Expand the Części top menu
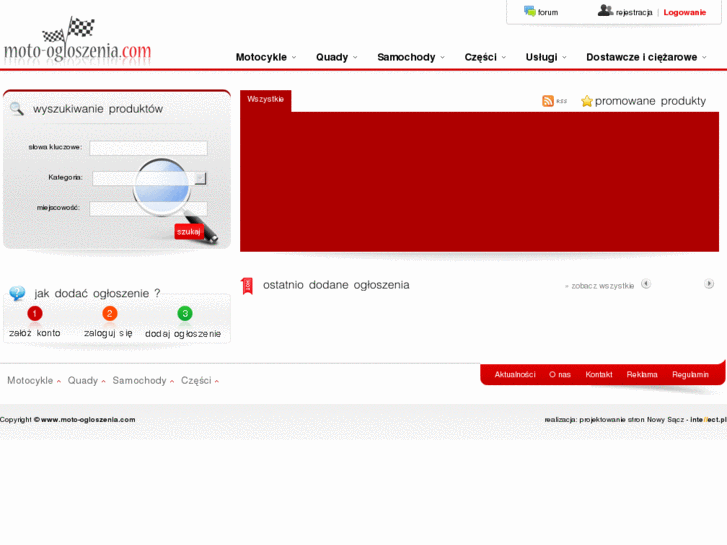727x545 pixels. point(485,57)
